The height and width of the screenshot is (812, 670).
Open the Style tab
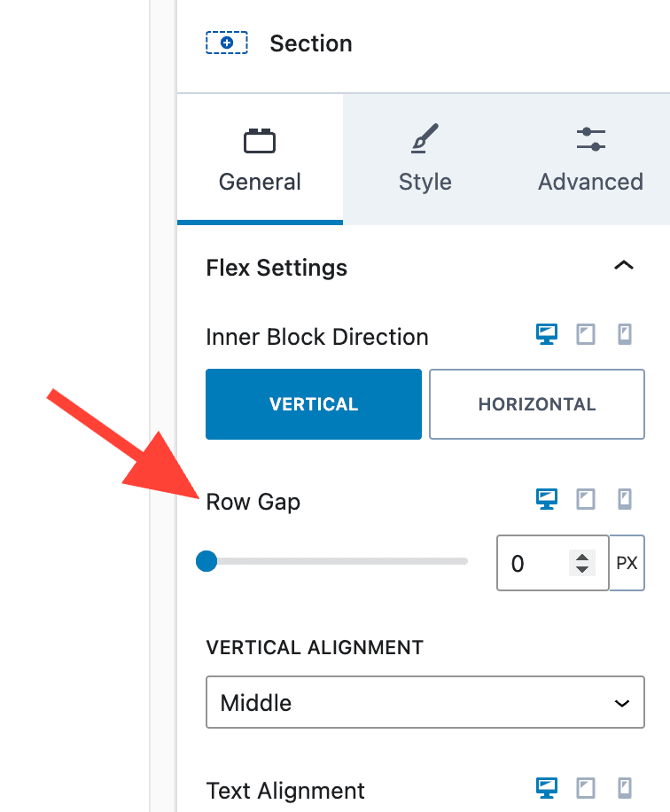[x=425, y=160]
